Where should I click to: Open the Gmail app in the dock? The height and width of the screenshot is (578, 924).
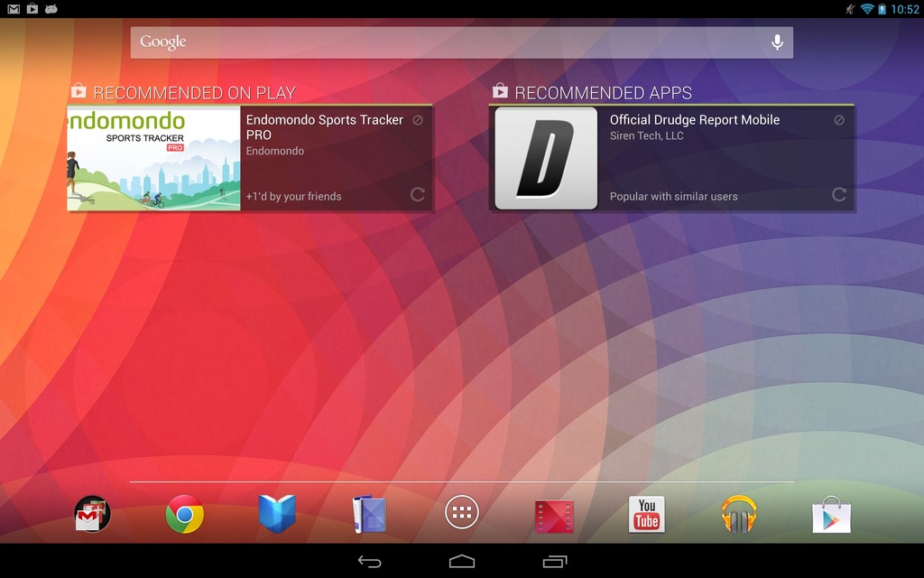pos(92,514)
